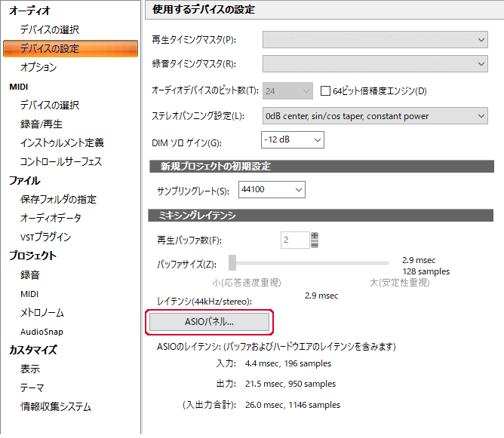Select オーディオ デバイスの設定 in sidebar

[70, 48]
